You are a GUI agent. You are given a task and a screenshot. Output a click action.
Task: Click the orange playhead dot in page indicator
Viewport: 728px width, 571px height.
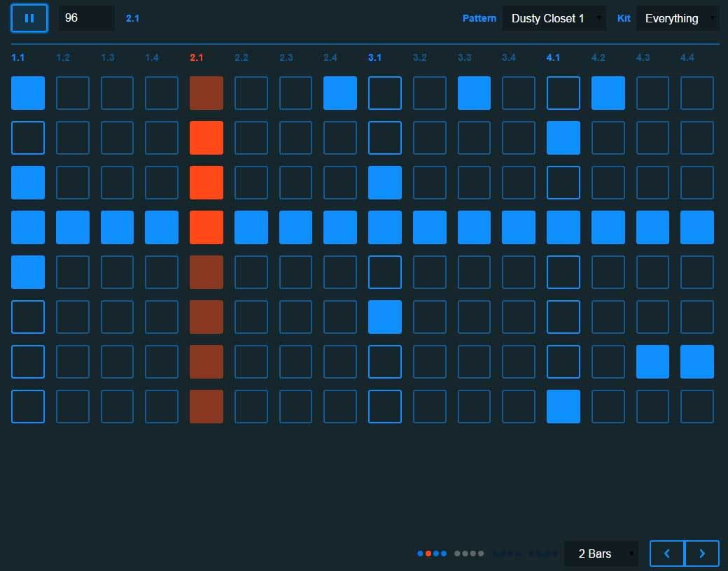[x=428, y=554]
